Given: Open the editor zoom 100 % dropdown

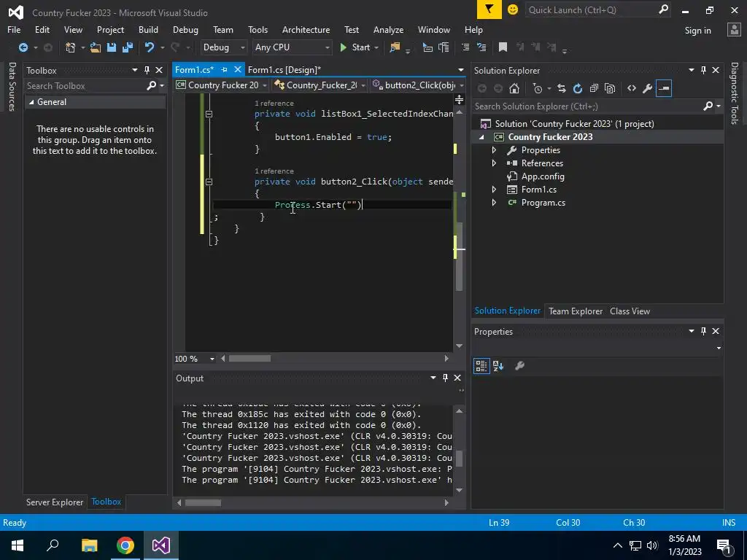Looking at the screenshot, I should [x=212, y=359].
